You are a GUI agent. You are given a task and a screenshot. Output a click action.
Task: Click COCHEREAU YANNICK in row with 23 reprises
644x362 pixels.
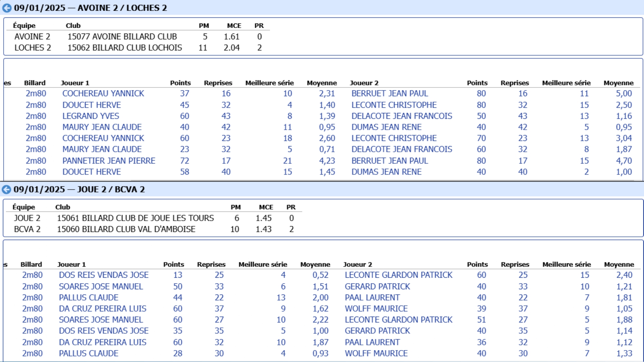coord(103,138)
